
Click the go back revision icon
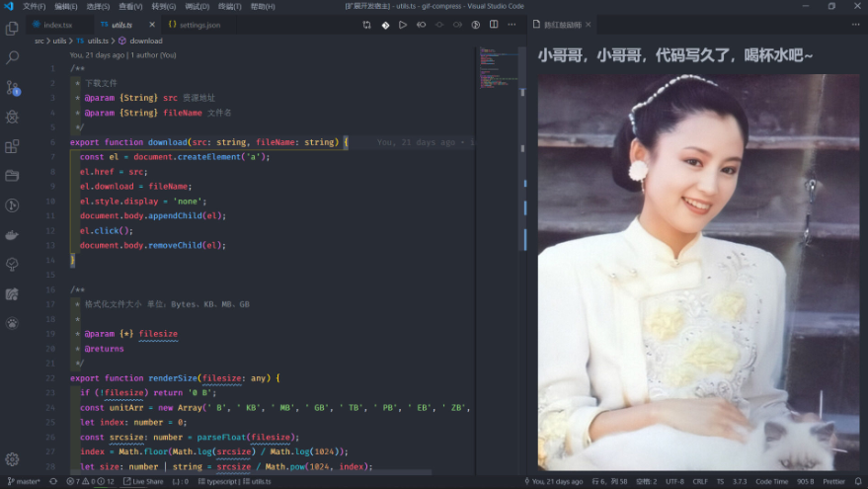422,25
